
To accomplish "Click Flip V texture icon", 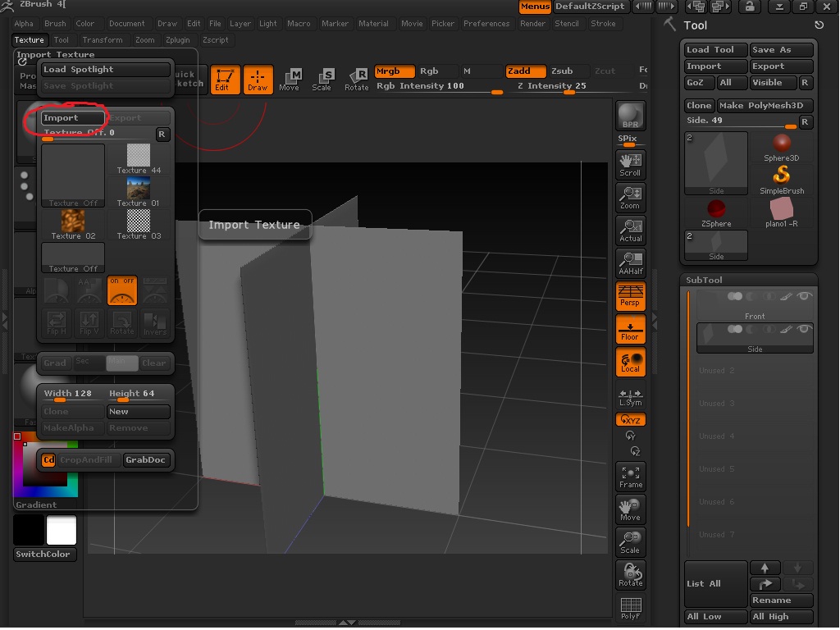I will [89, 323].
